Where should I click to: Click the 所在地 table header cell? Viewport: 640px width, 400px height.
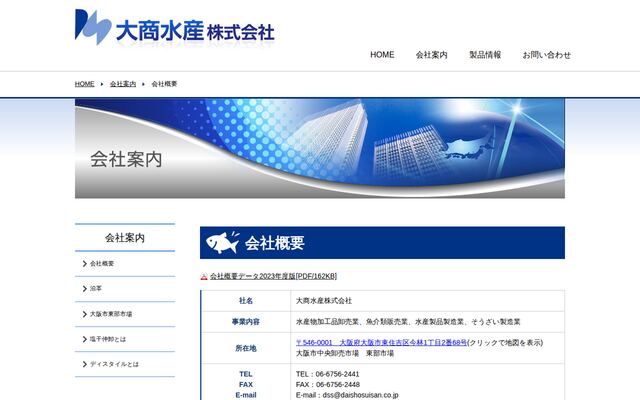point(246,348)
